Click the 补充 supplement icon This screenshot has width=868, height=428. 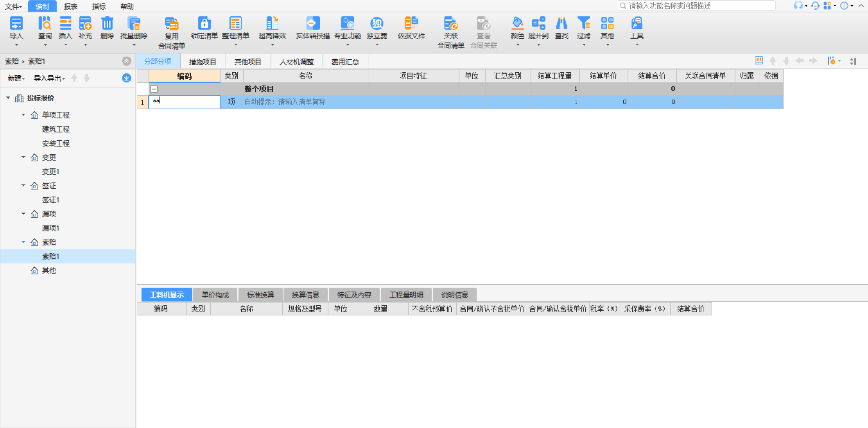85,24
